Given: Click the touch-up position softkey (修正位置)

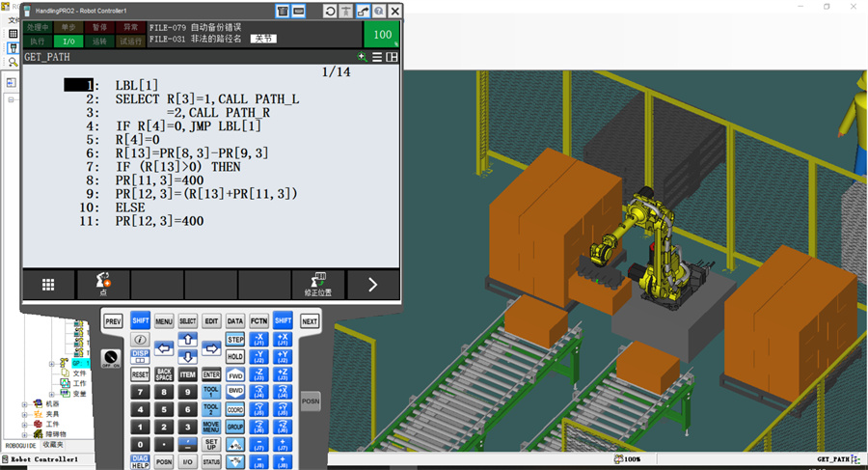Looking at the screenshot, I should (x=317, y=284).
